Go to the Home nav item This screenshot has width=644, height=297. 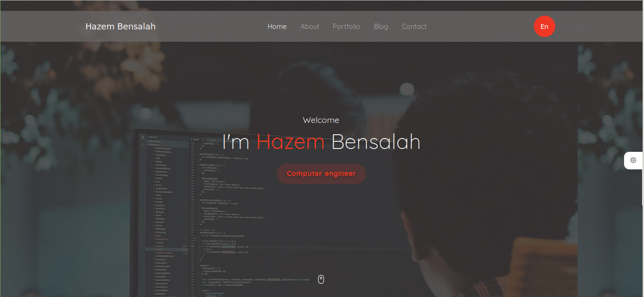277,27
